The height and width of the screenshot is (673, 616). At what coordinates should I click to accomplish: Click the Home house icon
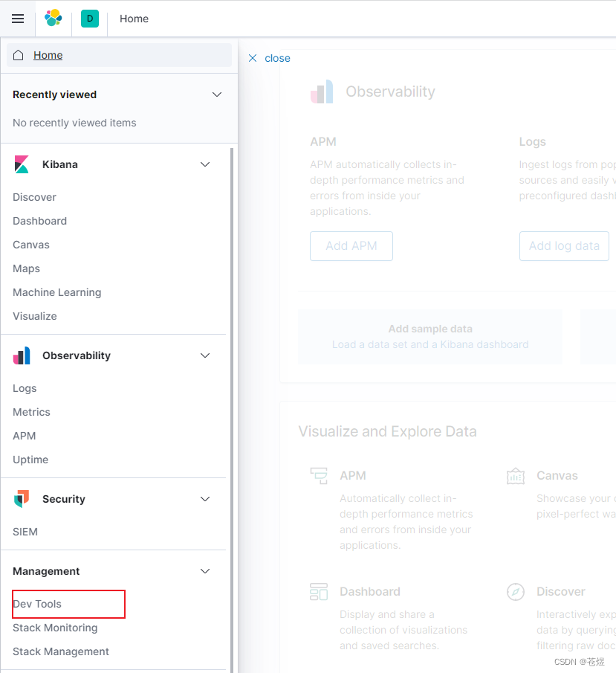tap(19, 55)
